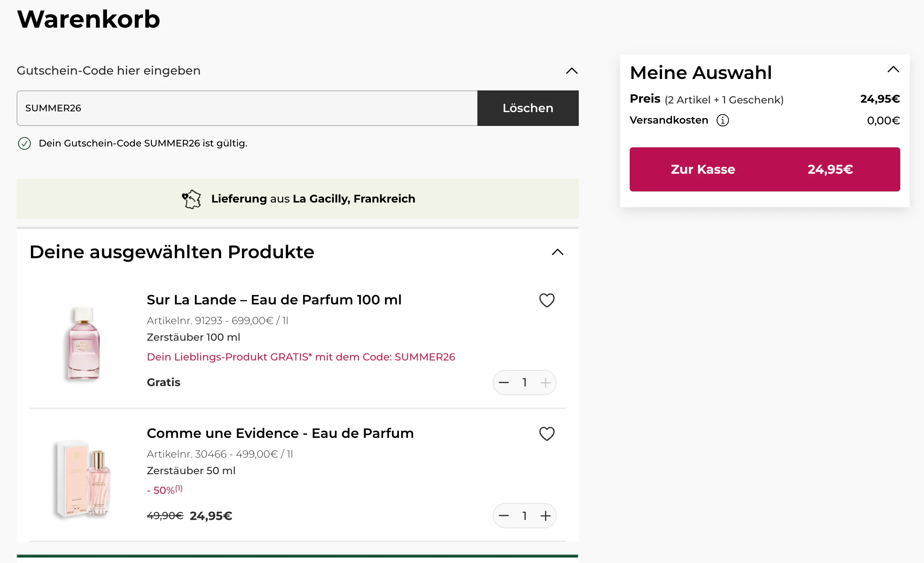Open shipping cost info icon
This screenshot has height=563, width=924.
click(x=723, y=120)
